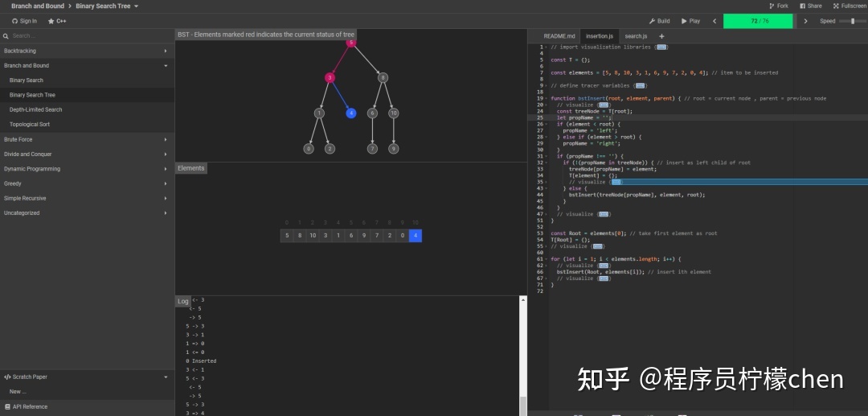The width and height of the screenshot is (868, 416).
Task: Click the Build wrench icon
Action: coord(652,21)
